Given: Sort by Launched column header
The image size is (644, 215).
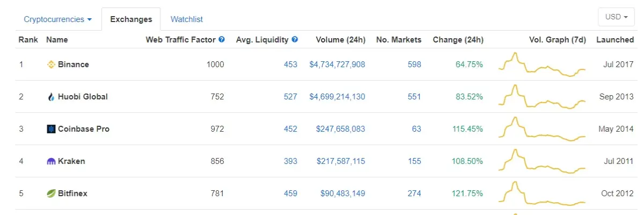Looking at the screenshot, I should coord(615,40).
